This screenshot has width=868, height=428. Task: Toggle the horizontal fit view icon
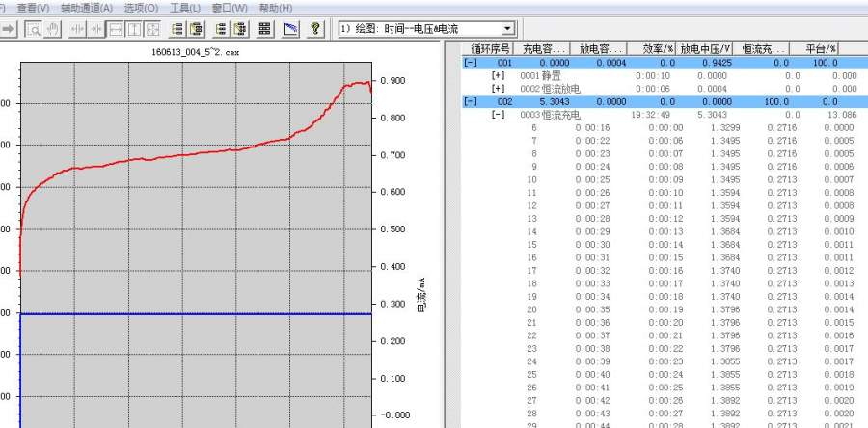coord(115,29)
